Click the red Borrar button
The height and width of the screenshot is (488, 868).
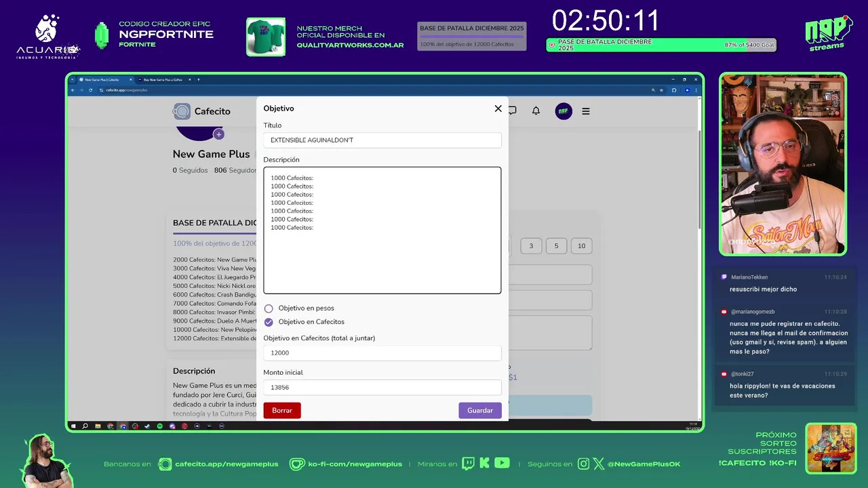(282, 411)
